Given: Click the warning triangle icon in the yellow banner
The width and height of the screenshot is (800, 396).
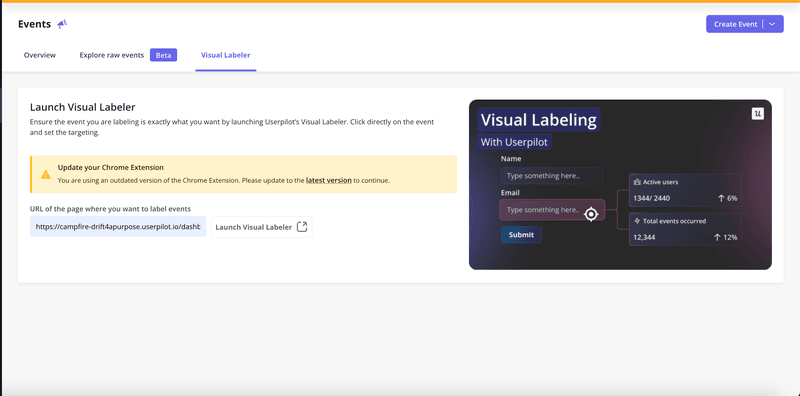Looking at the screenshot, I should (x=46, y=175).
